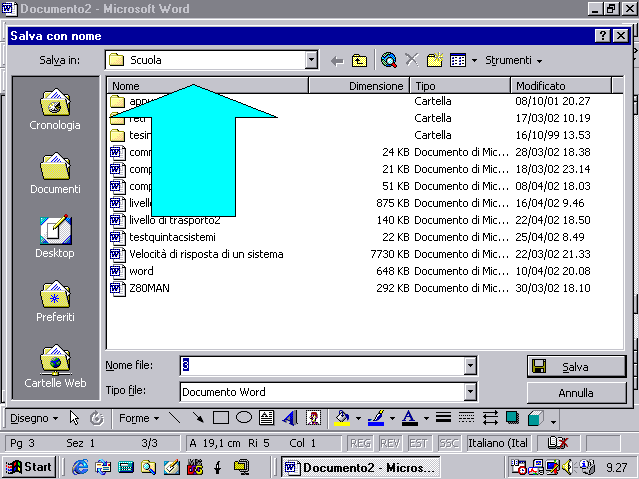
Task: Click the Free Rotate tool
Action: coord(97,418)
